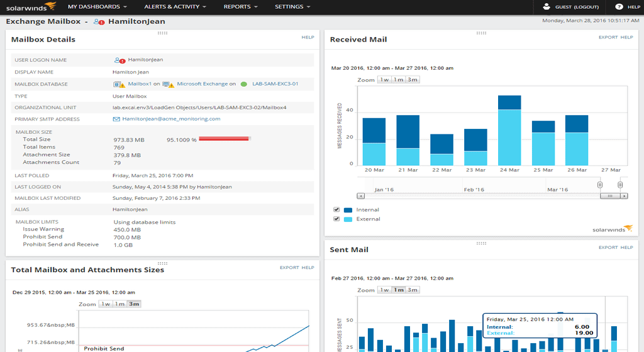Image resolution: width=644 pixels, height=352 pixels.
Task: Click mailbox size 95.1009% red usage bar
Action: click(225, 139)
